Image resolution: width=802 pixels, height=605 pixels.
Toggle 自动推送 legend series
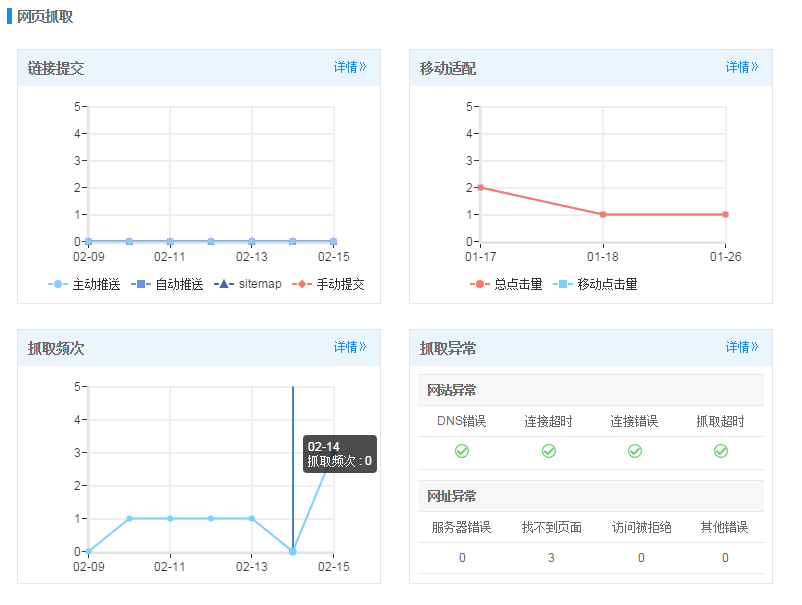(168, 284)
